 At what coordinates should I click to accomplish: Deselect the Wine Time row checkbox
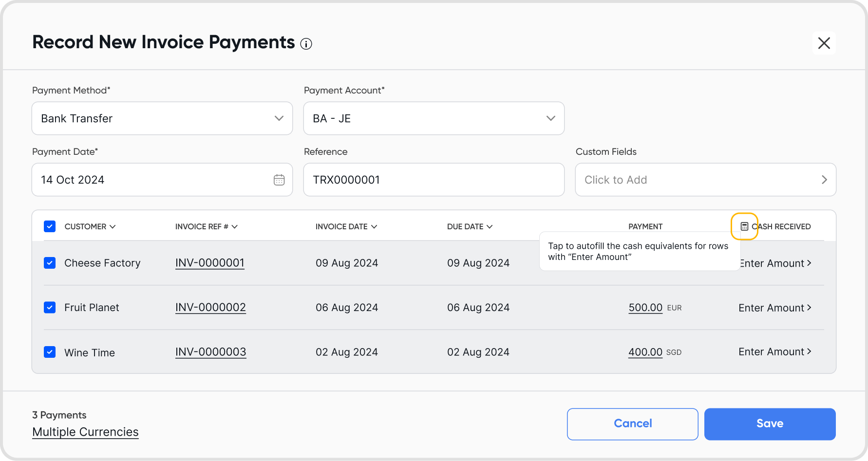pyautogui.click(x=50, y=352)
